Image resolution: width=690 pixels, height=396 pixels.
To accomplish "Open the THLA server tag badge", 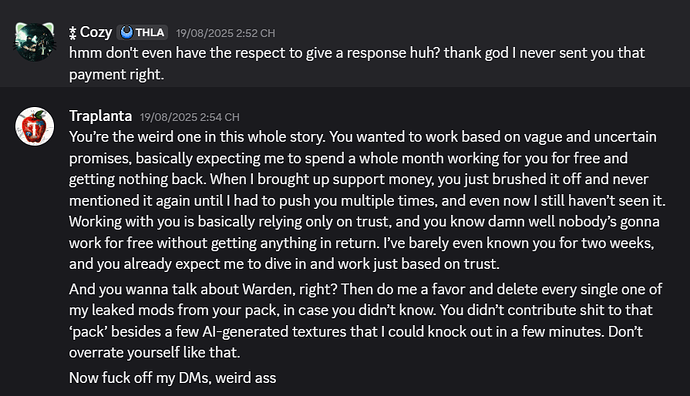I will point(143,32).
